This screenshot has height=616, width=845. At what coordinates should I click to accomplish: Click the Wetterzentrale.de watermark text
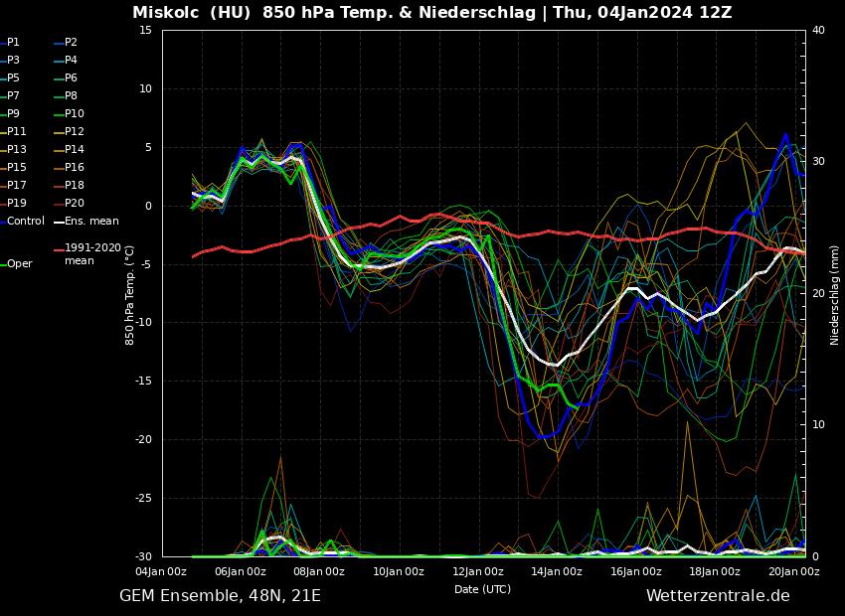click(718, 596)
